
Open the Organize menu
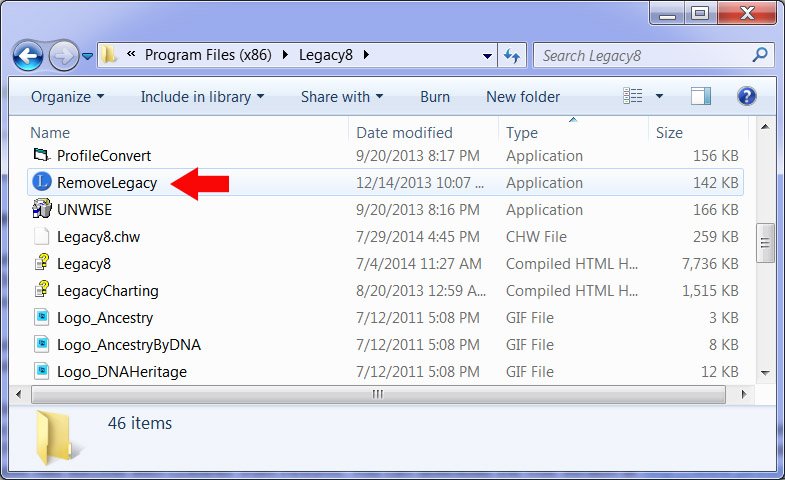[68, 97]
